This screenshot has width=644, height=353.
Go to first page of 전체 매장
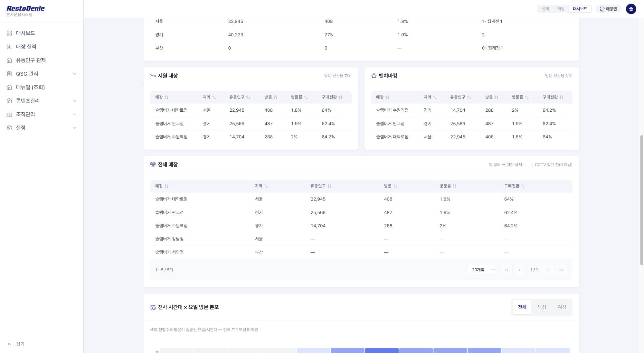click(x=507, y=270)
